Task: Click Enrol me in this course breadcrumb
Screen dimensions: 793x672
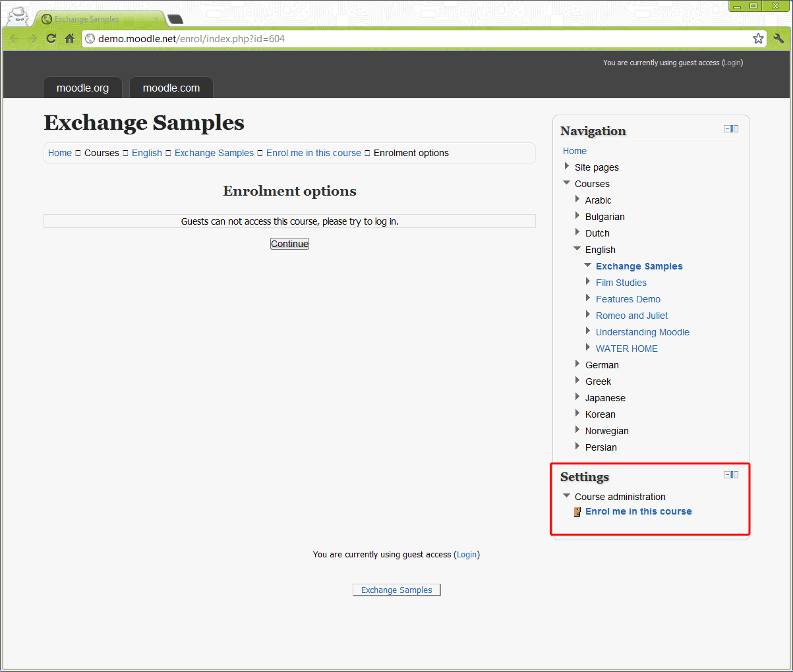Action: [314, 153]
